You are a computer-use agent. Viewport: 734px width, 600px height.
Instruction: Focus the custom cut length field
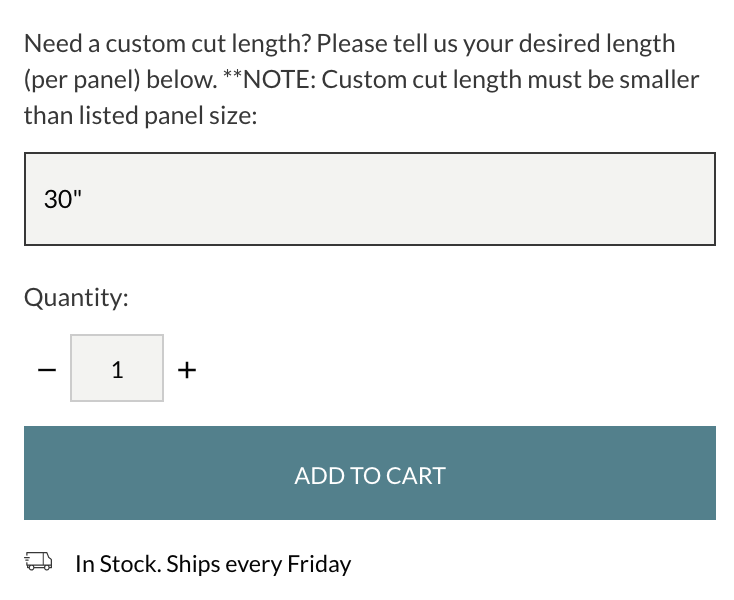[369, 199]
